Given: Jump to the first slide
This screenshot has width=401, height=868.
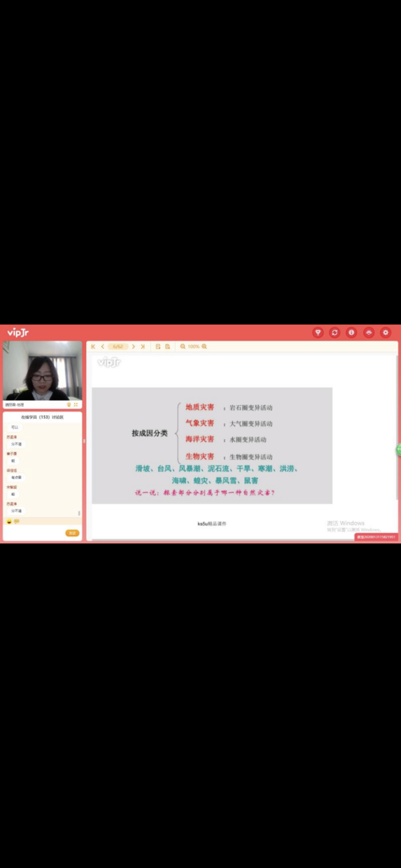Looking at the screenshot, I should coord(93,347).
